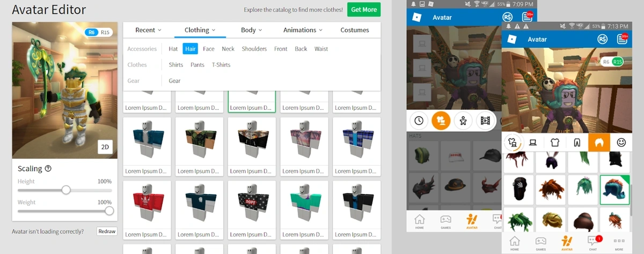Click the green Get More button
This screenshot has height=254, width=644.
click(x=364, y=10)
